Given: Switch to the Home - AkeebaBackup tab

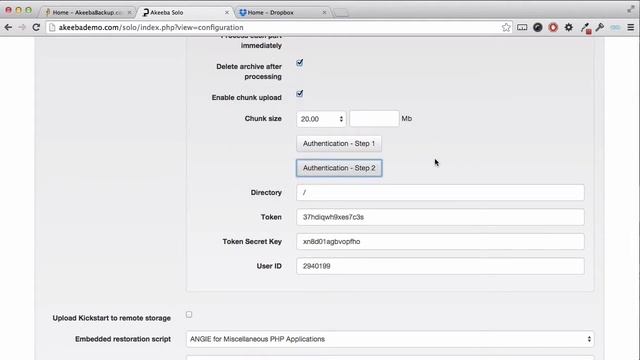Looking at the screenshot, I should (x=87, y=12).
